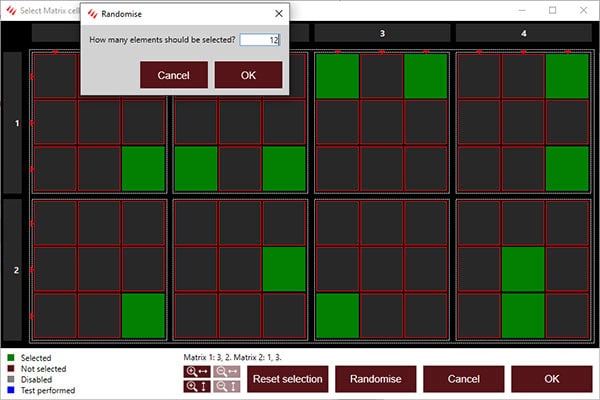Screen dimensions: 600x400
Task: Focus the number of elements input field
Action: (260, 40)
